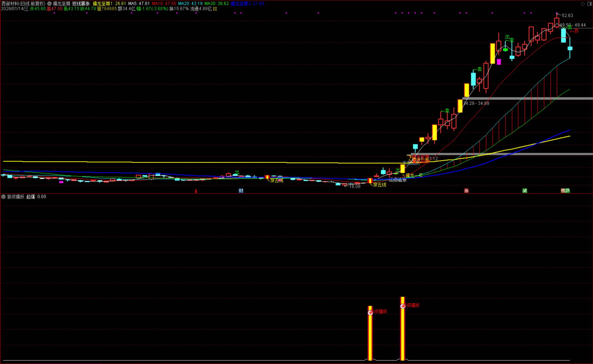Image resolution: width=593 pixels, height=364 pixels.
Task: Click first 游资擒妖 plus signal icon
Action: [x=370, y=313]
